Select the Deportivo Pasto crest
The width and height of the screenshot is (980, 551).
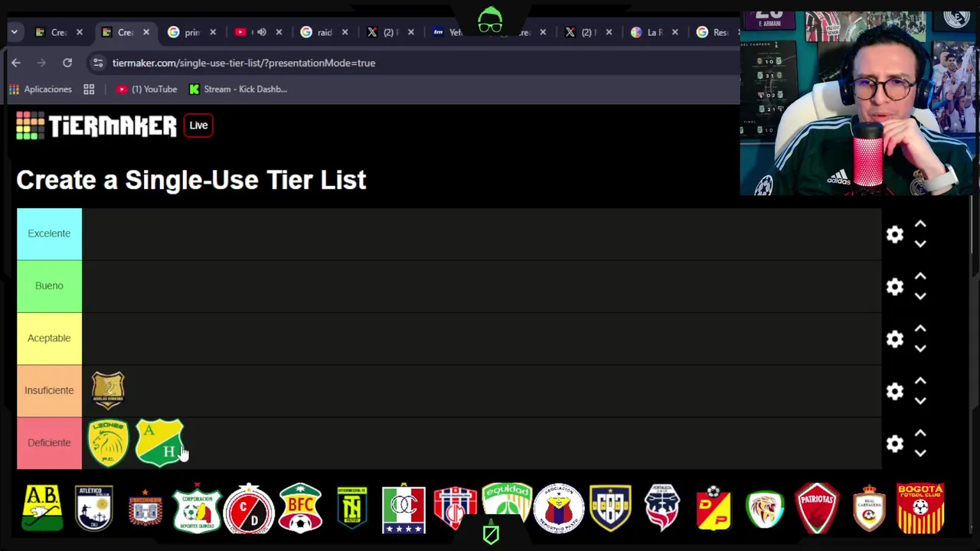(559, 507)
